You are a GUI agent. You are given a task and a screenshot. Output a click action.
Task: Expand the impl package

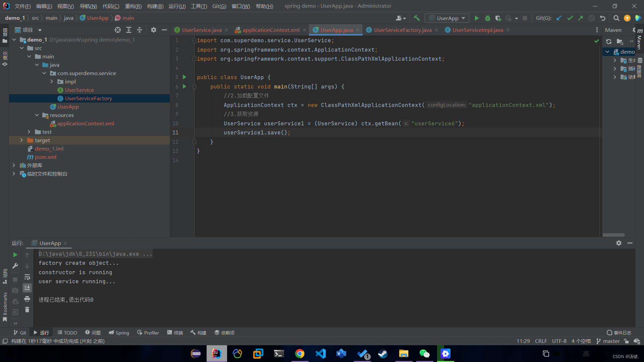(52, 82)
